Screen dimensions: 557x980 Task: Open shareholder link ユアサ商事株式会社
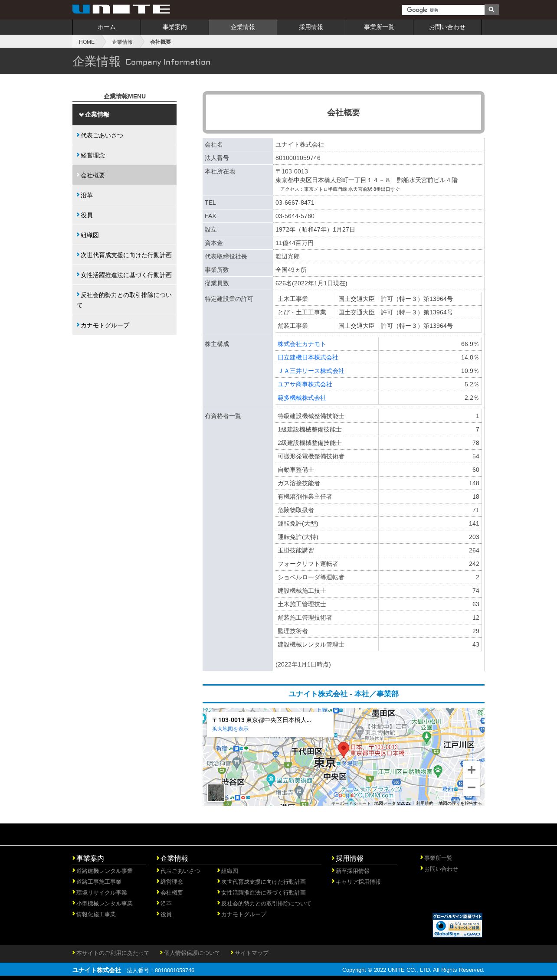[305, 384]
